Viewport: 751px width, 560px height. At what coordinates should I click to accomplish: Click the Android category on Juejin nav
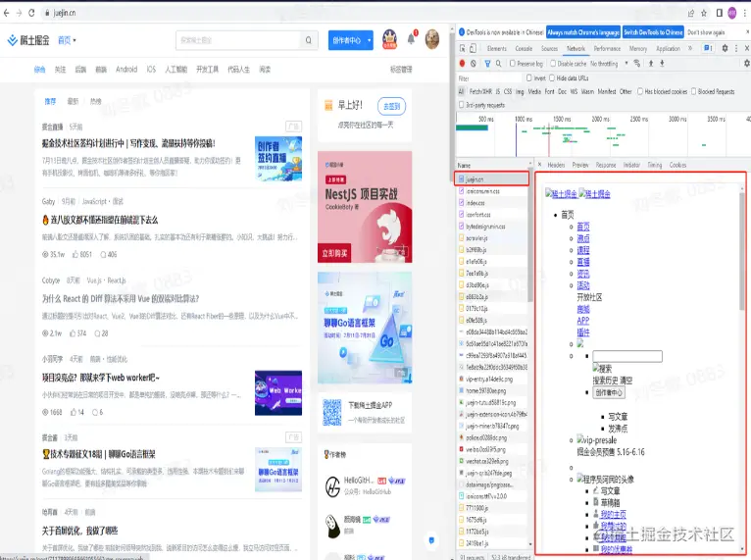point(126,70)
